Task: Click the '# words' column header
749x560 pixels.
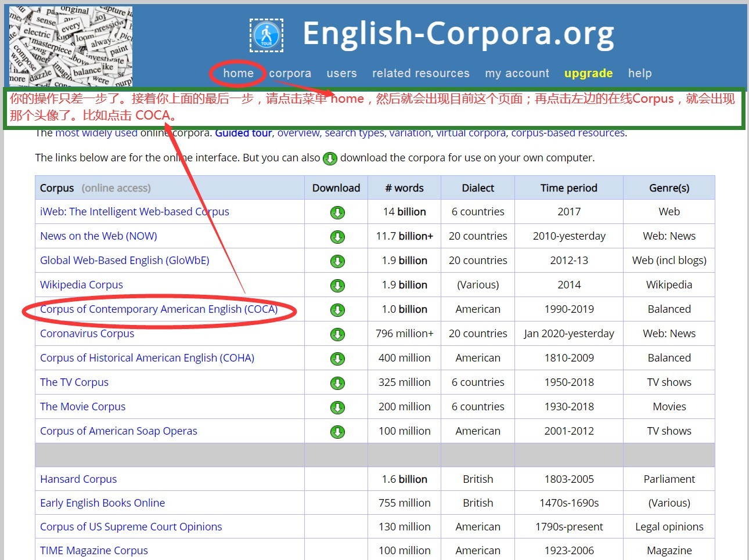Action: pos(404,188)
